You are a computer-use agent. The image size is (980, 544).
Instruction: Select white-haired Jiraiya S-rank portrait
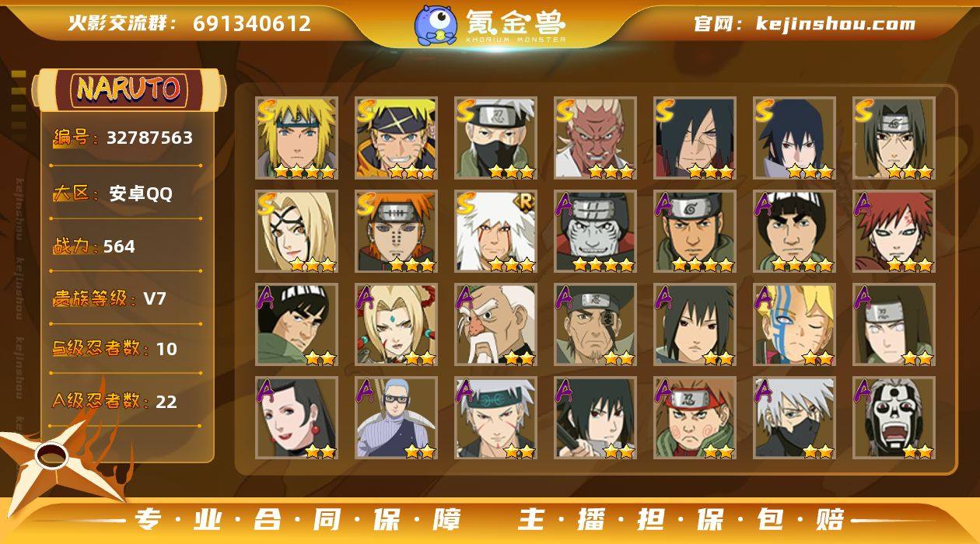coord(495,232)
